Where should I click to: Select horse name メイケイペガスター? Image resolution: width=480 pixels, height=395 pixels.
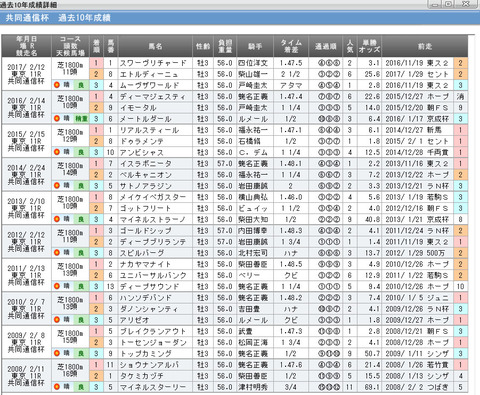tap(153, 197)
